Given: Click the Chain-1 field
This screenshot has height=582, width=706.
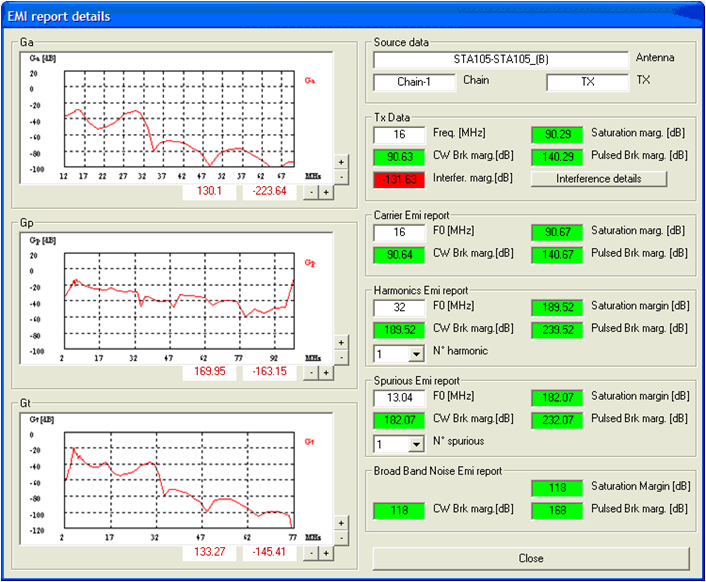Looking at the screenshot, I should click(414, 82).
